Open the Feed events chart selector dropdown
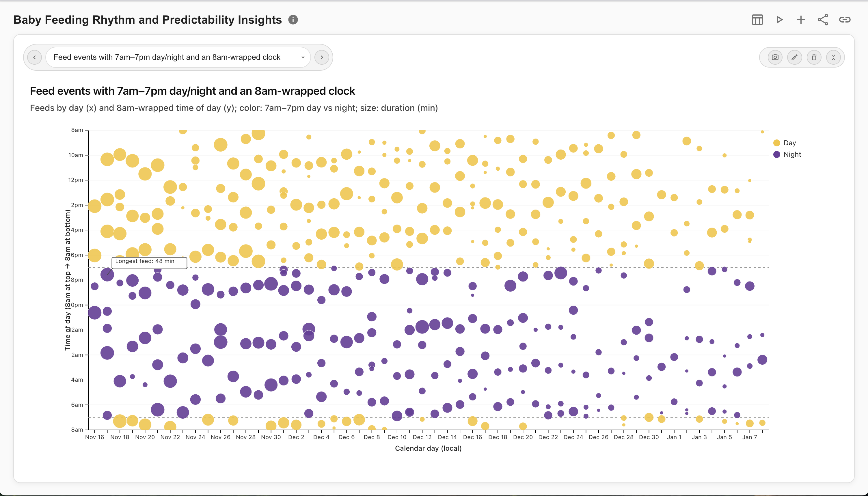The height and width of the screenshot is (496, 868). (x=178, y=57)
